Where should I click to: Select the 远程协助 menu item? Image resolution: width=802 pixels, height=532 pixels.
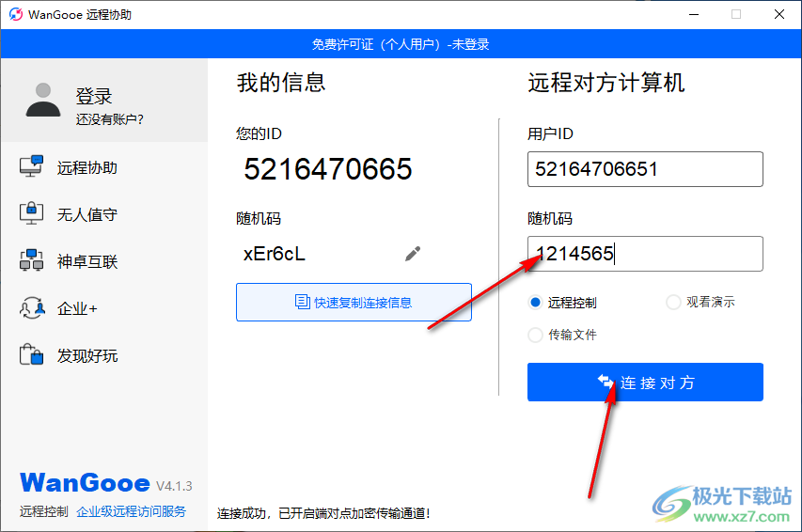(x=86, y=168)
